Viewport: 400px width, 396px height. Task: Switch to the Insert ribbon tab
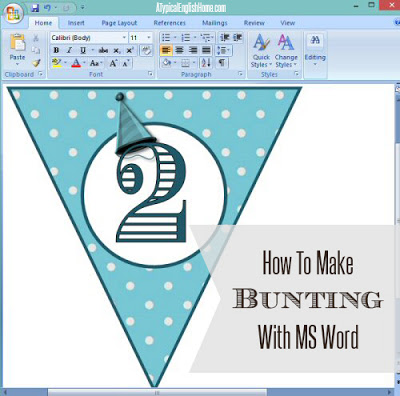pyautogui.click(x=76, y=23)
